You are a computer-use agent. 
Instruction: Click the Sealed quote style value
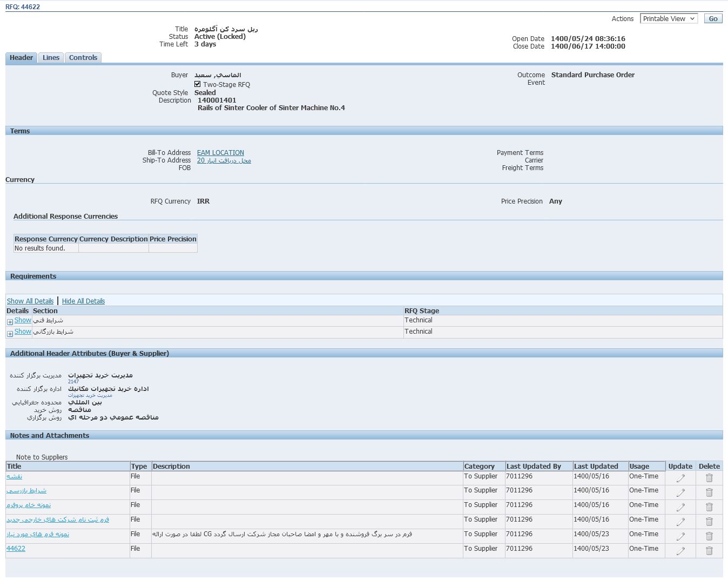coord(205,93)
